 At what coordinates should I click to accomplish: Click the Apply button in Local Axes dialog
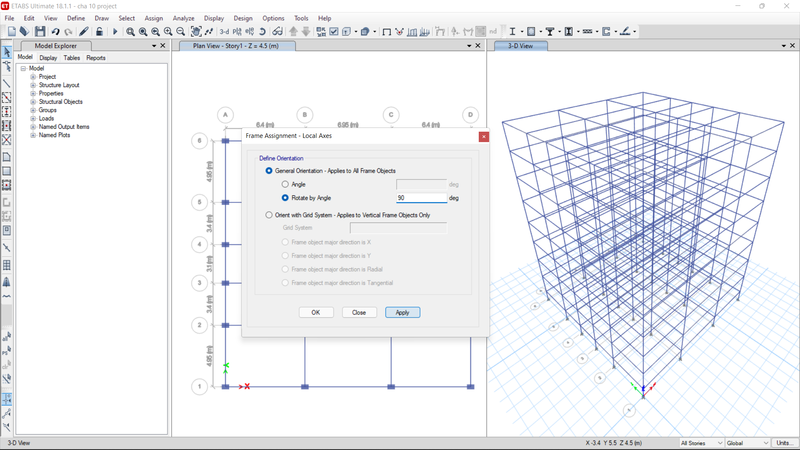[403, 312]
